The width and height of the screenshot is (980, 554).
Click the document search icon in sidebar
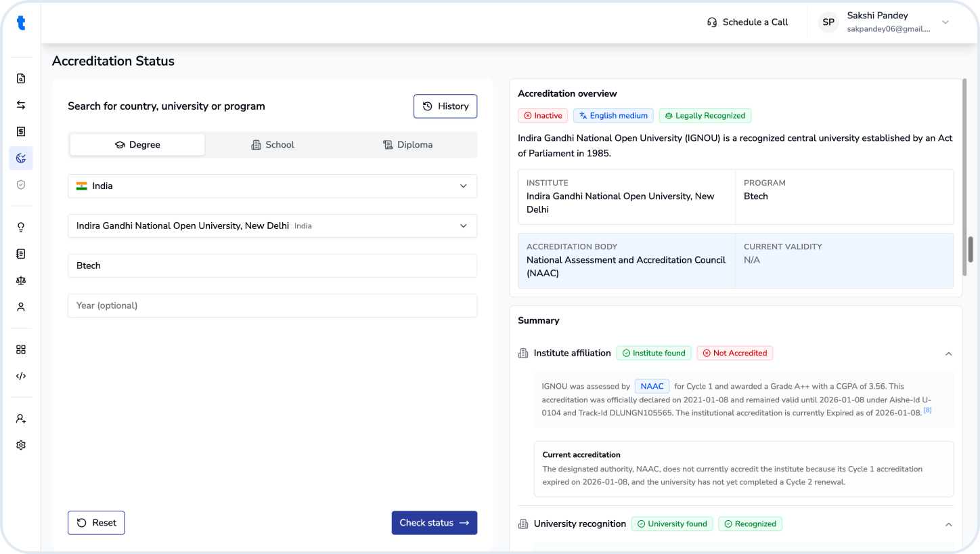click(x=21, y=79)
